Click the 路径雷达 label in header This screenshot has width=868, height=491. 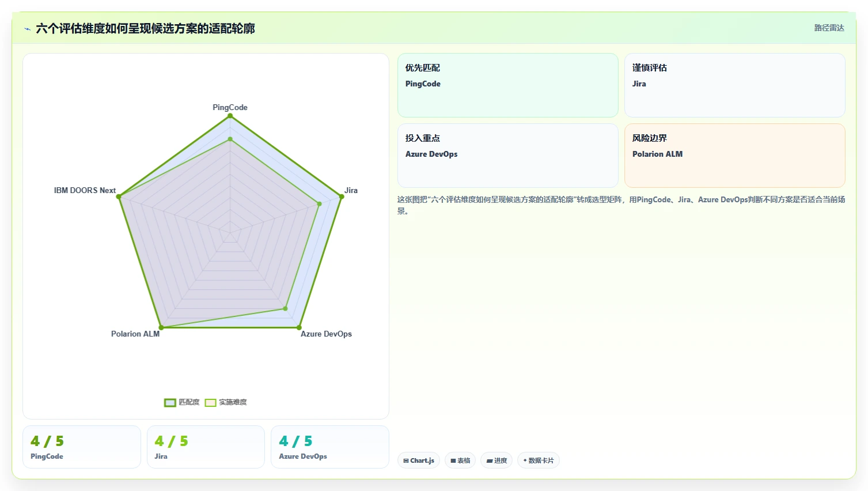829,28
